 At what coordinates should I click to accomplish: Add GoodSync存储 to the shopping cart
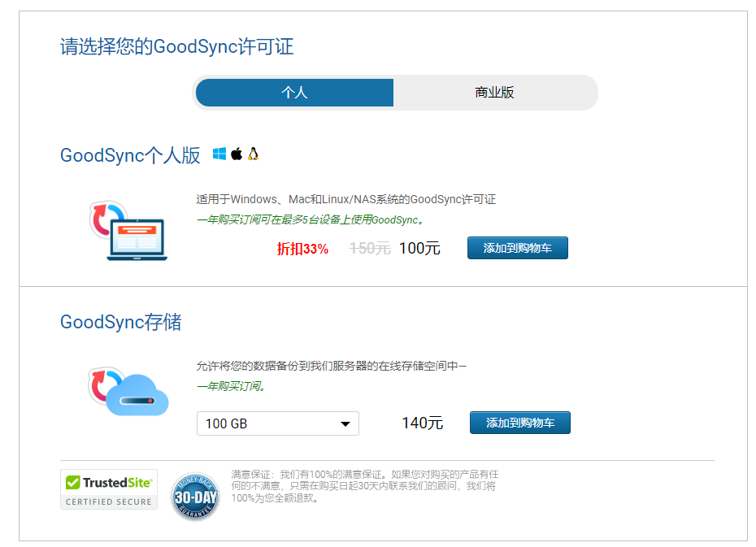coord(519,423)
